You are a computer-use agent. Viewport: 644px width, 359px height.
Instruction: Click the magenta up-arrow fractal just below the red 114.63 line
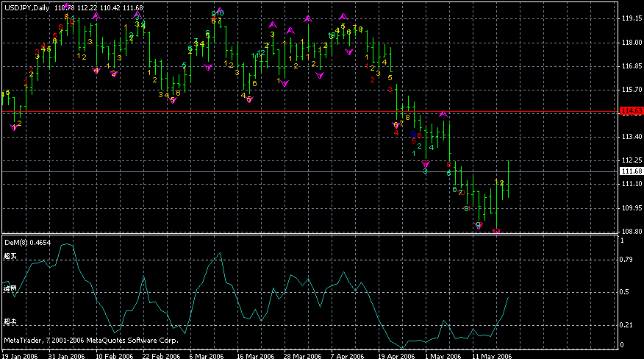[443, 113]
